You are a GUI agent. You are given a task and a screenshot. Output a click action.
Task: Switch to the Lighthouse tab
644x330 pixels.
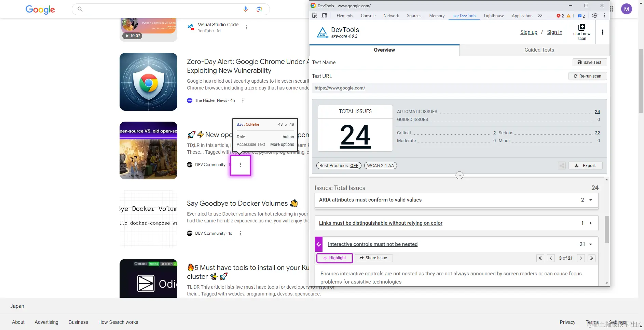click(x=494, y=16)
